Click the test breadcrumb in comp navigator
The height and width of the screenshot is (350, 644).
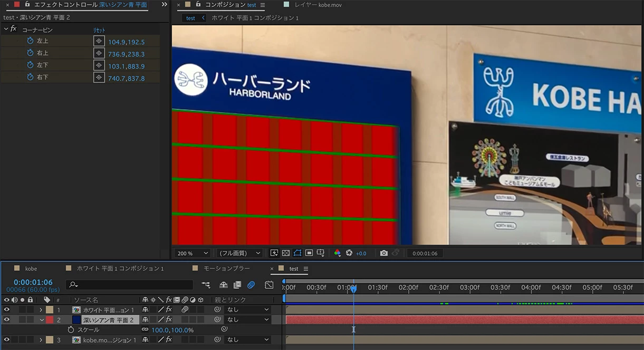click(x=190, y=18)
